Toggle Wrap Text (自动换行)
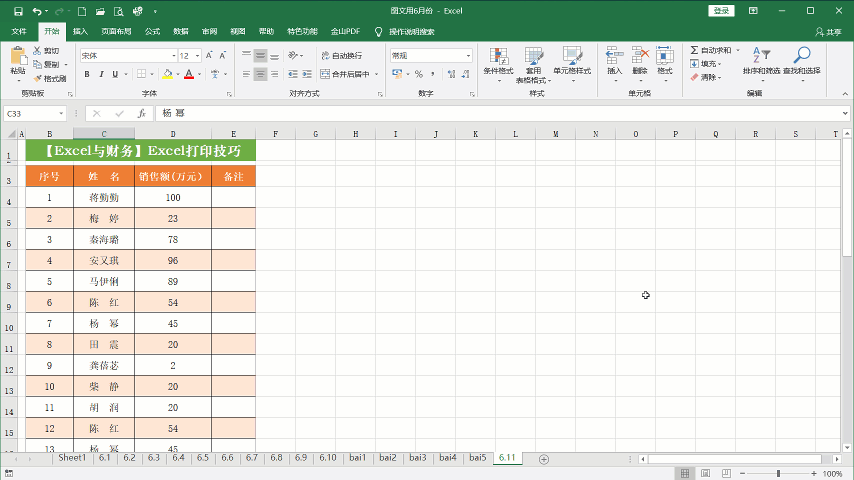This screenshot has height=480, width=854. tap(341, 56)
